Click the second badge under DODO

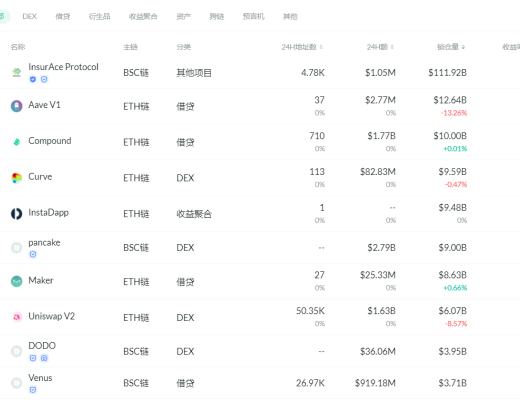click(x=44, y=358)
